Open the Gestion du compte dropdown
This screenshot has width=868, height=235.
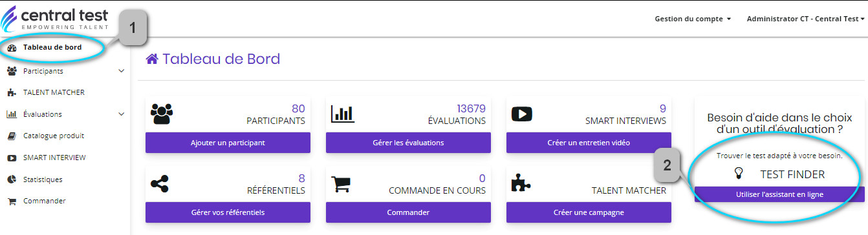[693, 19]
